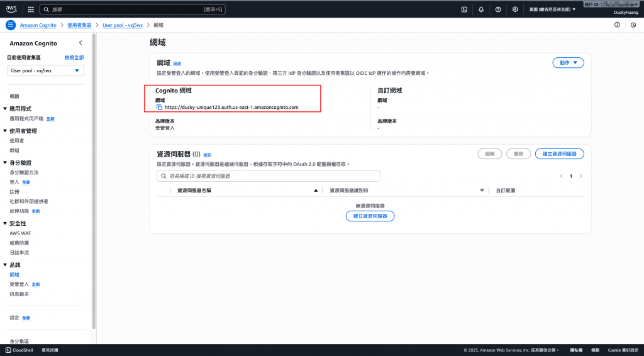Image resolution: width=644 pixels, height=356 pixels.
Task: Open 日誌串流 in the sidebar
Action: pos(19,253)
